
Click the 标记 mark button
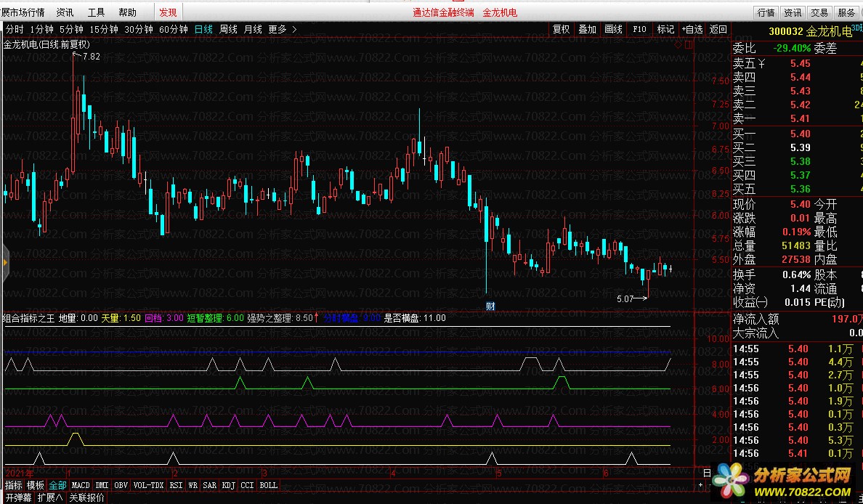click(x=665, y=29)
